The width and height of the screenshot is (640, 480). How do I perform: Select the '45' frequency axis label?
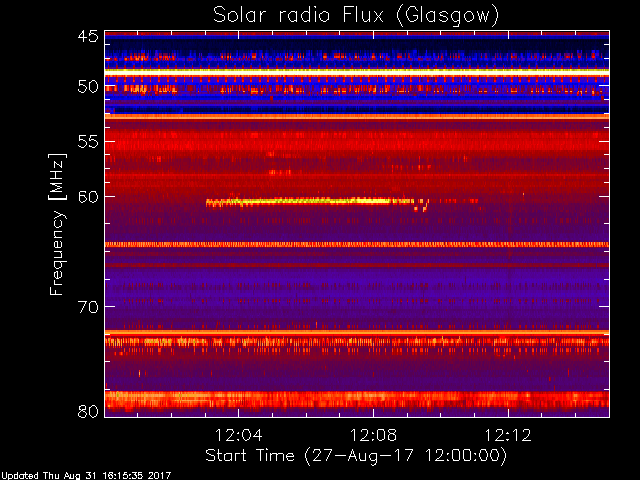tap(88, 36)
